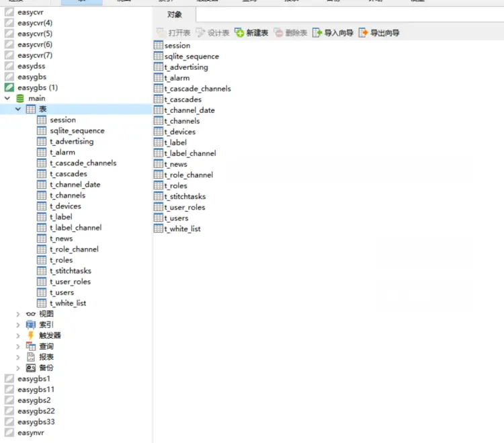Expand the indexes (索引) tree node
The height and width of the screenshot is (443, 504).
tap(18, 325)
